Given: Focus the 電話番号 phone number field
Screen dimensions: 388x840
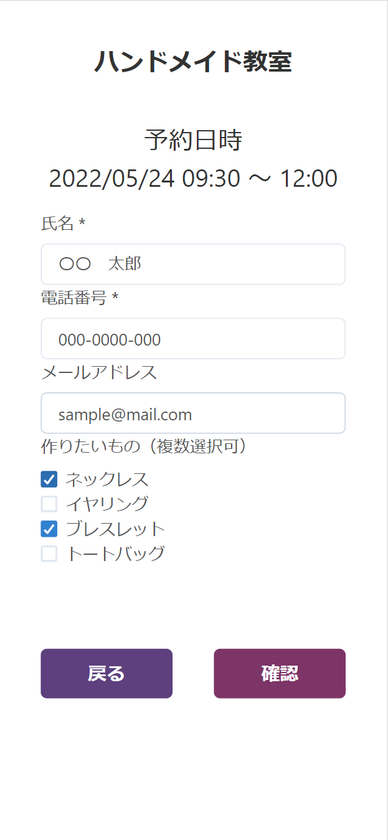Looking at the screenshot, I should click(x=193, y=339).
